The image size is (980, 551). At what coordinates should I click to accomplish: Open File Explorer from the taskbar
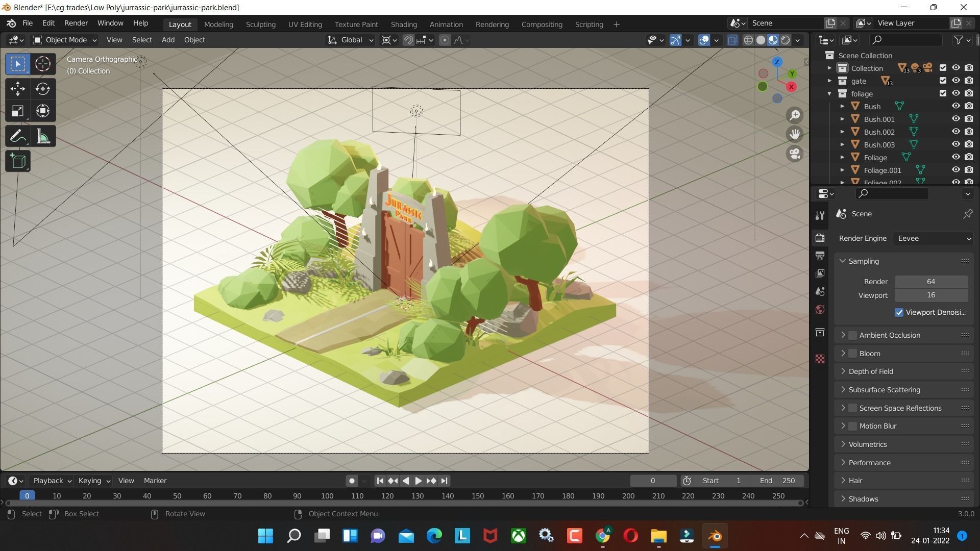(x=658, y=536)
